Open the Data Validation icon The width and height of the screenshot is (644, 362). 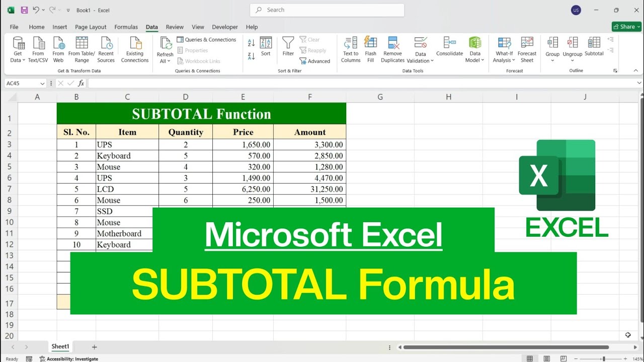421,43
